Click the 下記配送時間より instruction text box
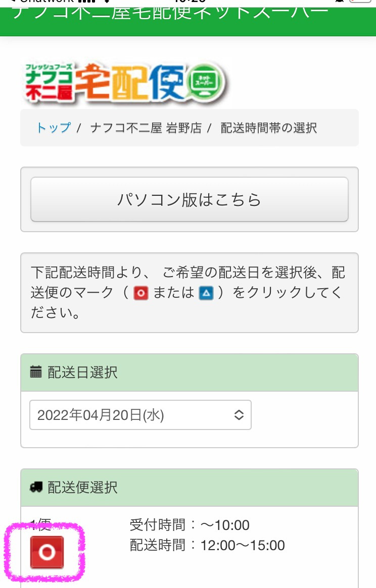The image size is (376, 588). pyautogui.click(x=189, y=293)
